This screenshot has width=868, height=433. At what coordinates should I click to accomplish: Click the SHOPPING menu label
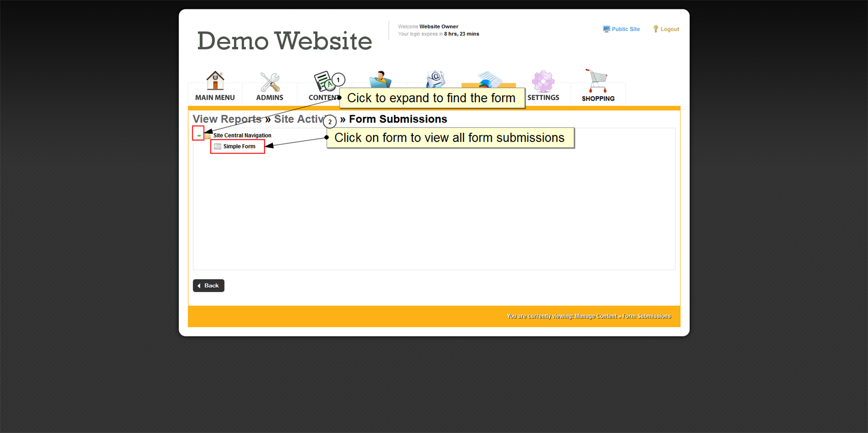point(598,99)
